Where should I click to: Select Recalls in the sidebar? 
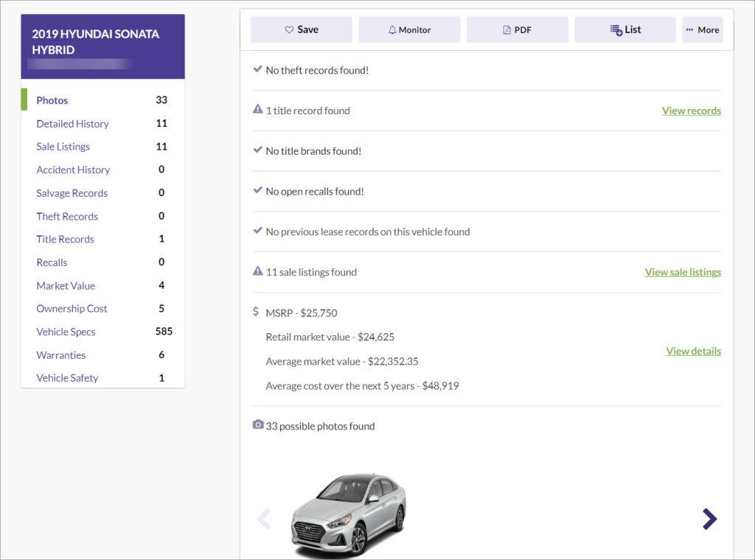point(52,262)
